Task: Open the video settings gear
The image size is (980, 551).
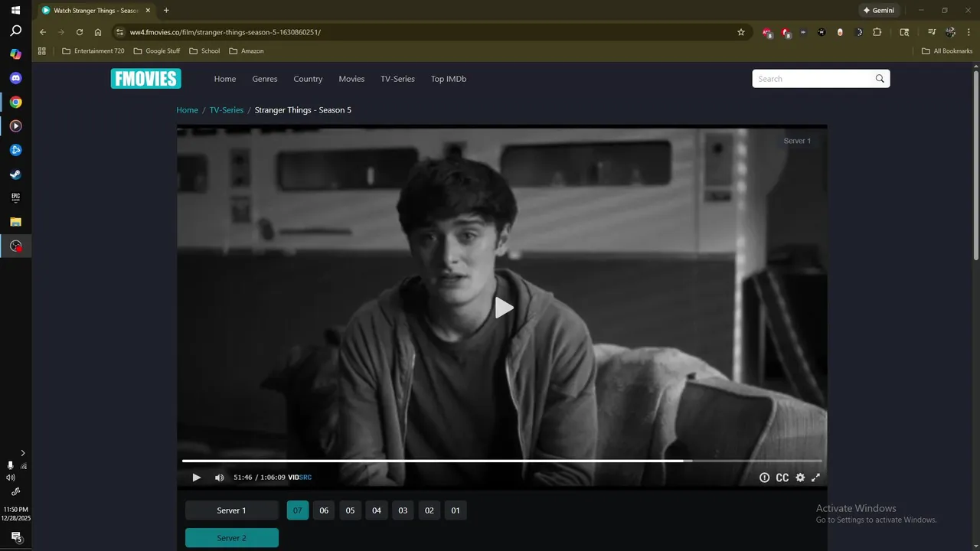Action: 800,478
